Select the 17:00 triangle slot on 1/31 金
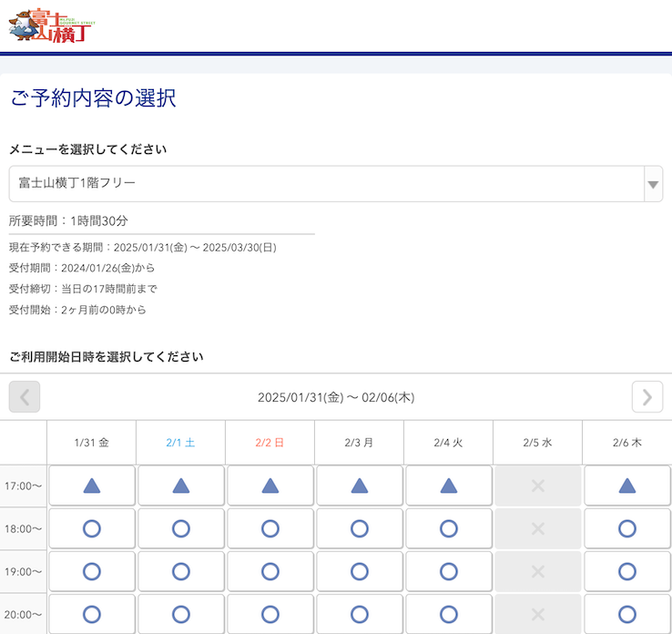672x634 pixels. [x=91, y=486]
